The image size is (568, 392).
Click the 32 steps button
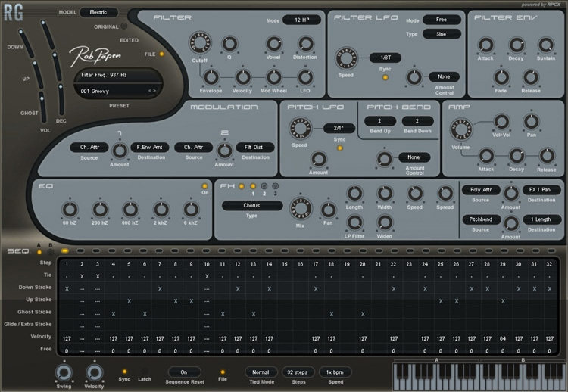(x=298, y=372)
